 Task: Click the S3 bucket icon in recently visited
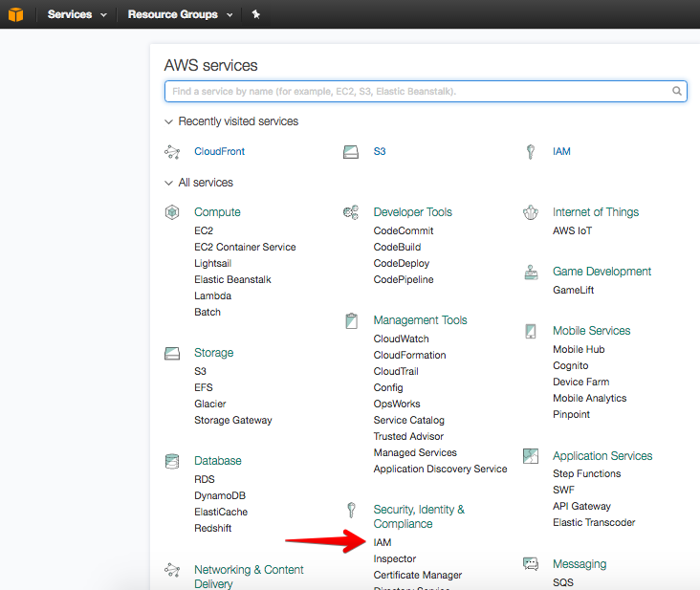[x=351, y=152]
